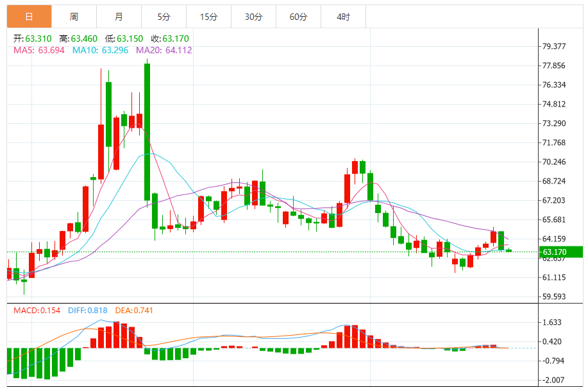Viewport: 588px width, 387px height.
Task: Open the 5分 timeframe tab
Action: click(164, 17)
